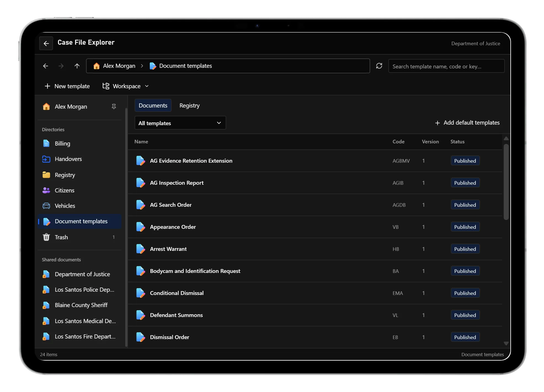Open Los Santos Fire Department shared documents
The image size is (544, 392).
point(79,336)
